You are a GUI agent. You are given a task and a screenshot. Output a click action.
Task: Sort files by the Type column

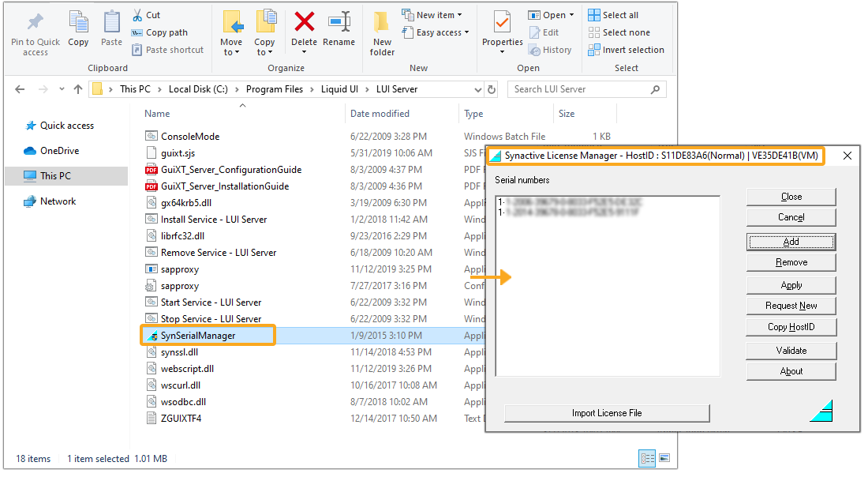click(473, 114)
